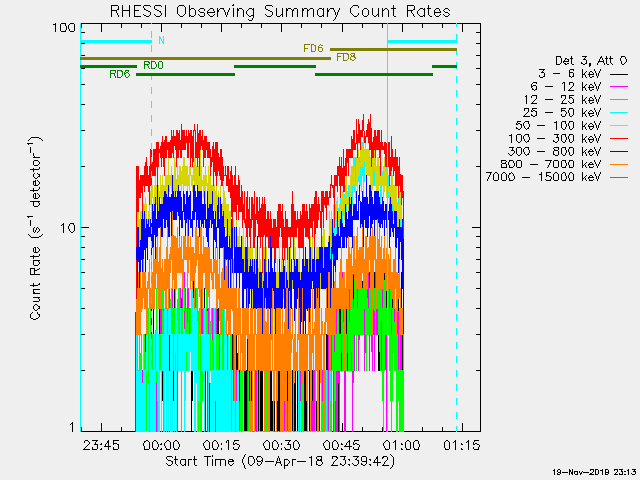Select the '12 - 25 keV' legend label
Image resolution: width=640 pixels, height=480 pixels.
(562, 100)
